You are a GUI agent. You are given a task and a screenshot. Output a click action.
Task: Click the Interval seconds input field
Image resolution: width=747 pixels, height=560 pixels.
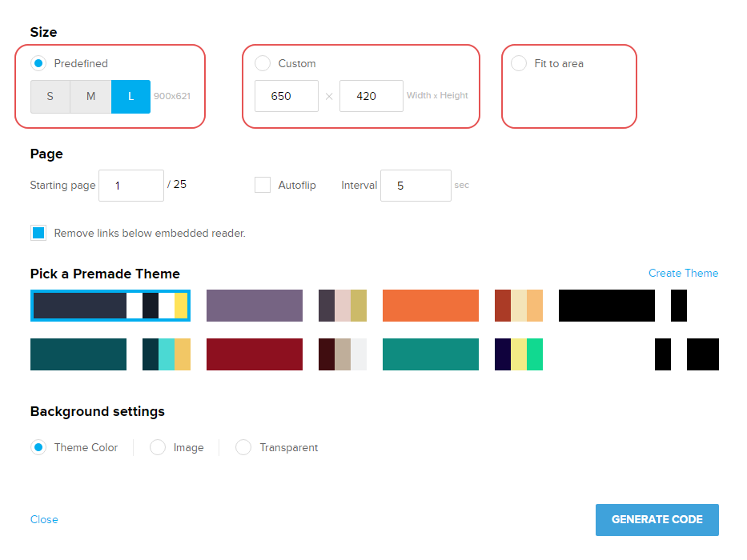point(415,186)
